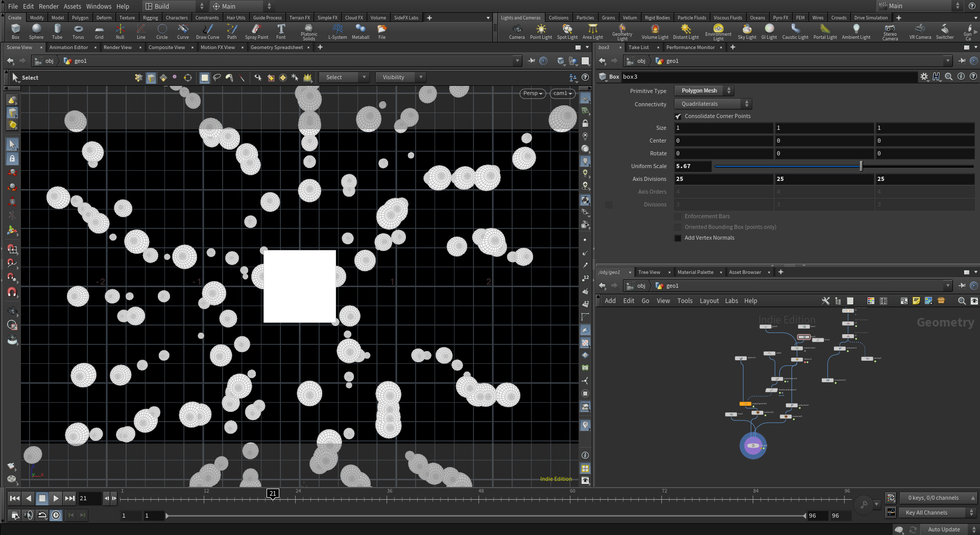Add a Portal Light
This screenshot has width=980, height=535.
pos(825,31)
